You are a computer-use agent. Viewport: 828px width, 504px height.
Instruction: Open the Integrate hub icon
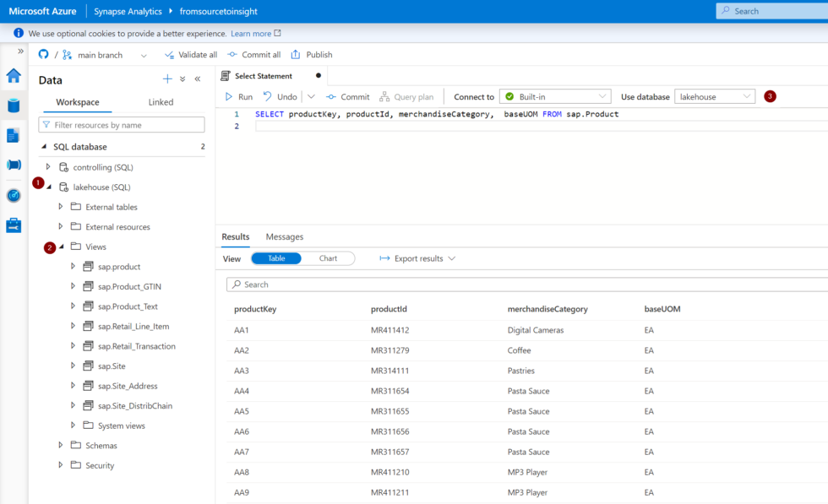tap(12, 165)
